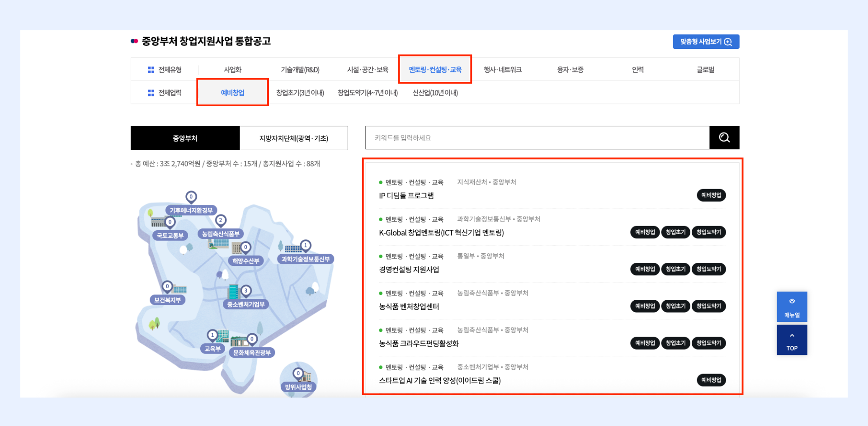Switch to 지방자치단체(광역·기초) tab
Viewport: 868px width, 426px height.
(293, 138)
